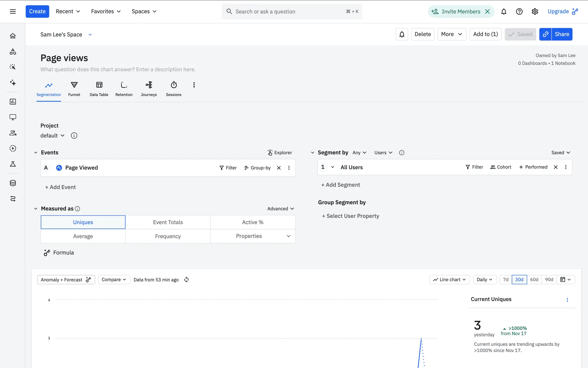Open the Journeys chart type
Viewport: 588px width, 368px height.
[x=149, y=89]
